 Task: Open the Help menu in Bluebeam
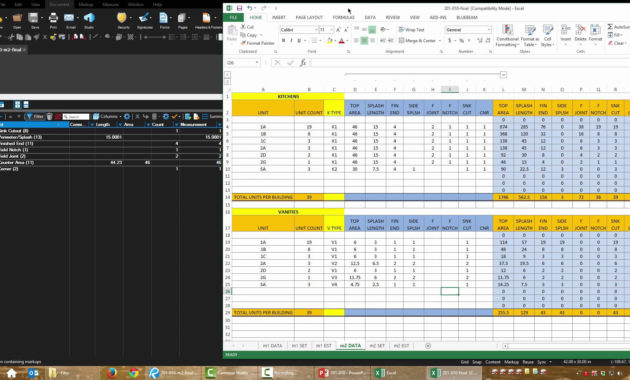(x=157, y=4)
